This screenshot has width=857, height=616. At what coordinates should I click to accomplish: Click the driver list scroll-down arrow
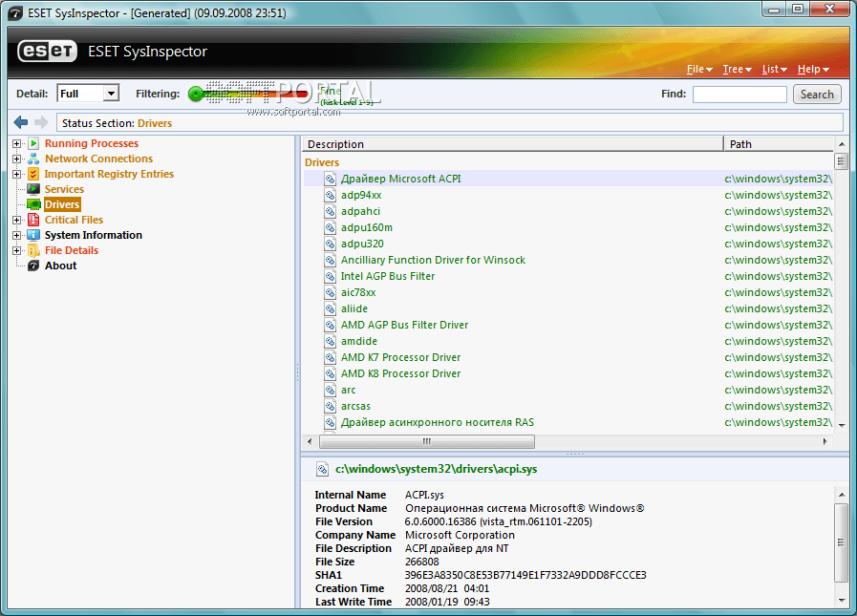[842, 425]
